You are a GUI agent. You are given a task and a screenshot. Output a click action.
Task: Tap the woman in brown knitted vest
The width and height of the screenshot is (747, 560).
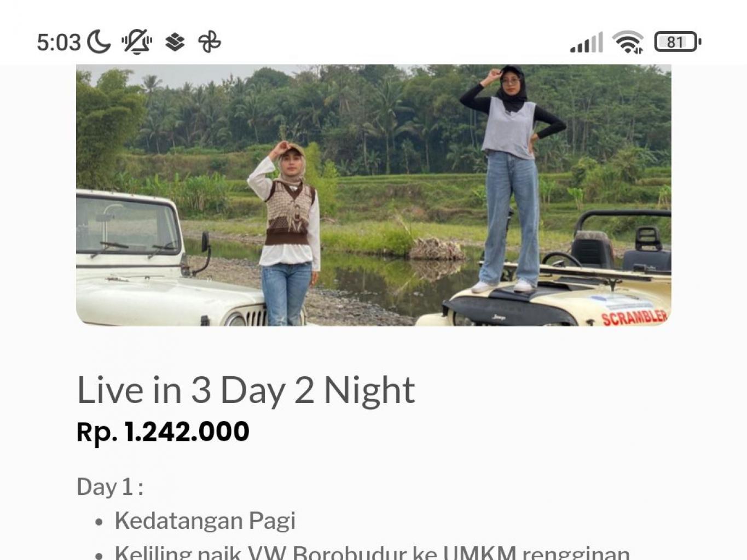point(286,234)
